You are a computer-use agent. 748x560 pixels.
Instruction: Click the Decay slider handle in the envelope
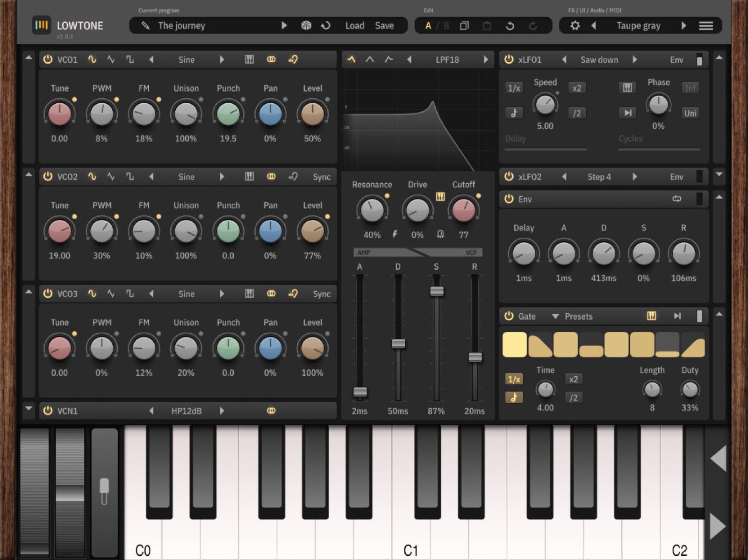pyautogui.click(x=398, y=344)
